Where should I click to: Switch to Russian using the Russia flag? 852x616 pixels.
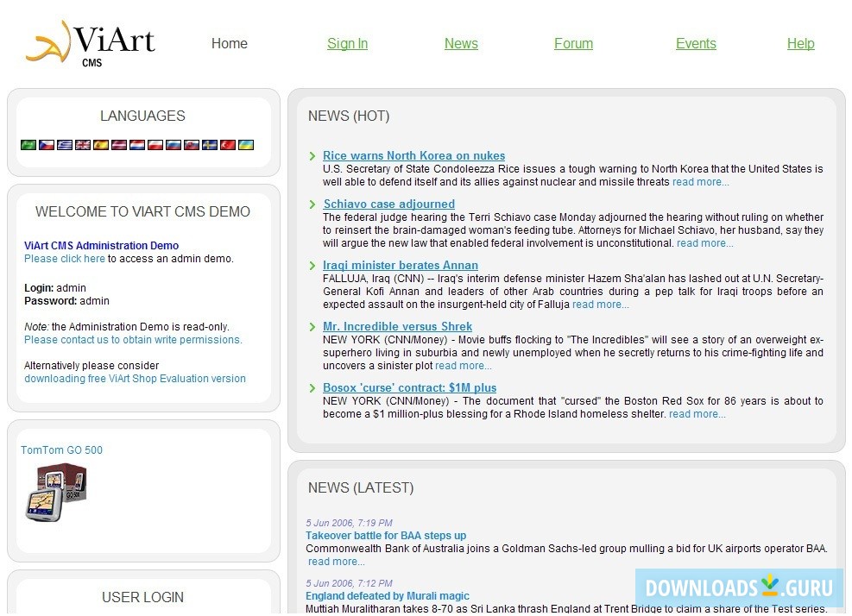click(x=174, y=145)
